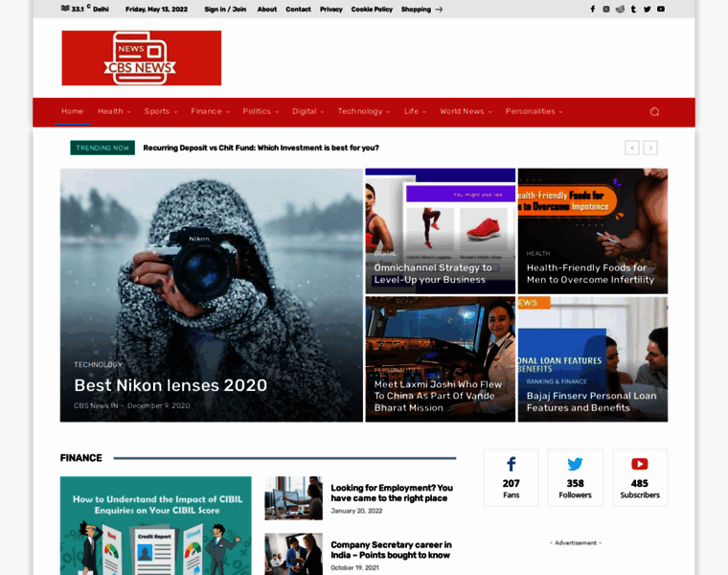Open the Company Secretary article thumbnail
Screen dimensions: 728x575
pyautogui.click(x=293, y=554)
